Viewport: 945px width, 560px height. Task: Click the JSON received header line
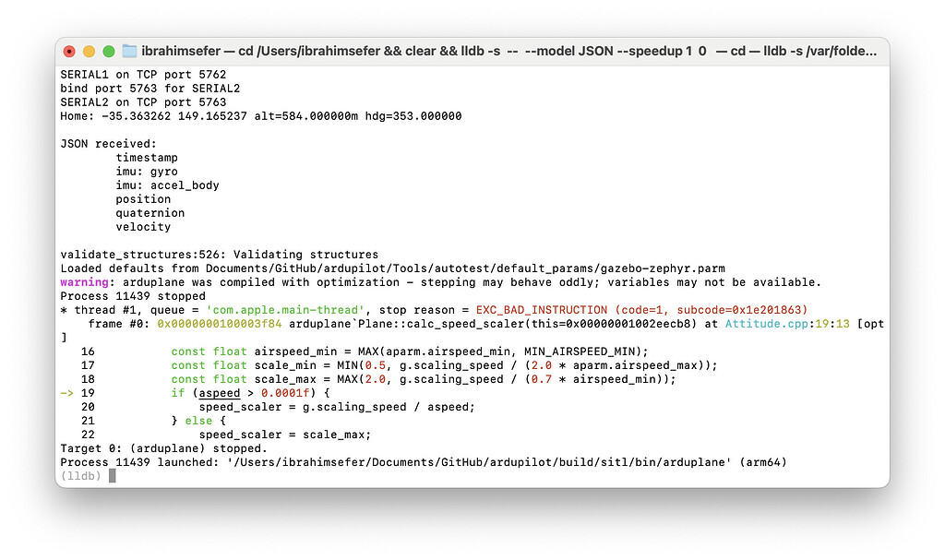[x=110, y=143]
